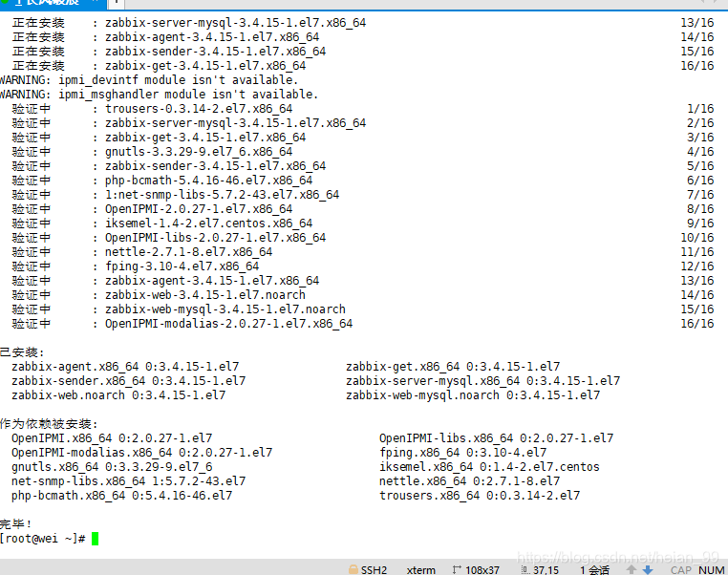Click the terminal size icon beside 108x37

pyautogui.click(x=457, y=569)
